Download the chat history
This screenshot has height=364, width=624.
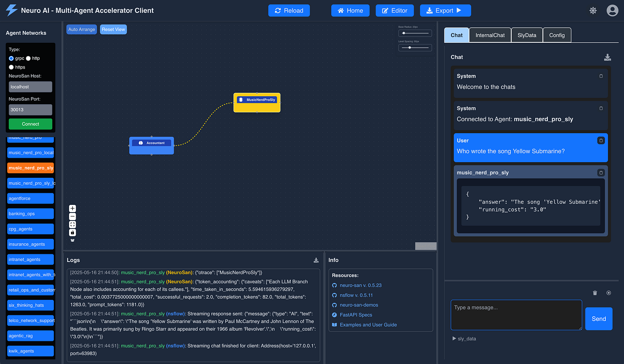click(607, 57)
